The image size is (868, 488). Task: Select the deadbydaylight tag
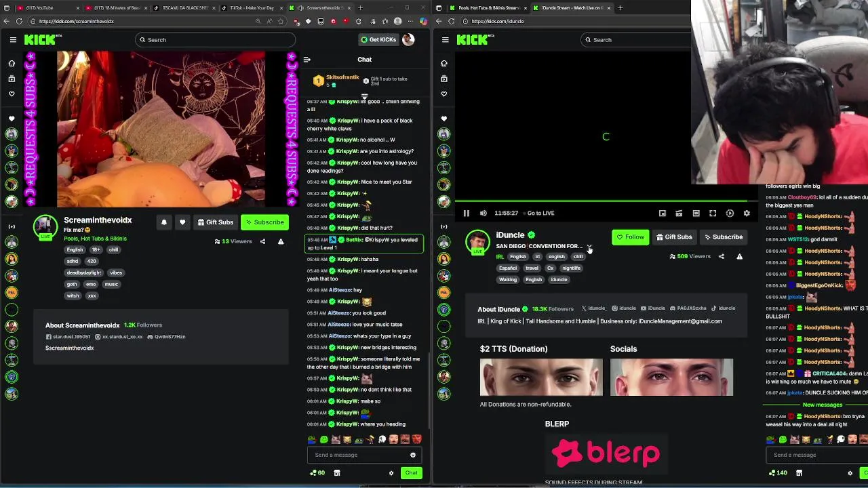84,272
